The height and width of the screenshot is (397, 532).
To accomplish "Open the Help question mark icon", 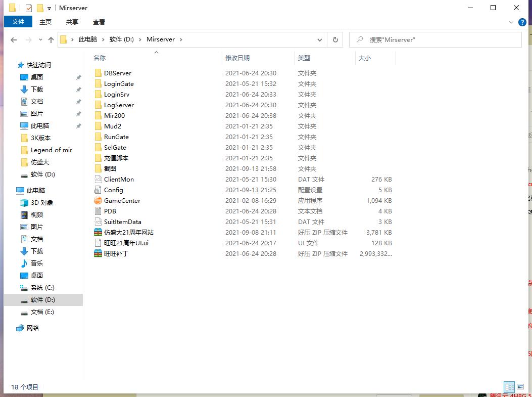I will point(522,22).
